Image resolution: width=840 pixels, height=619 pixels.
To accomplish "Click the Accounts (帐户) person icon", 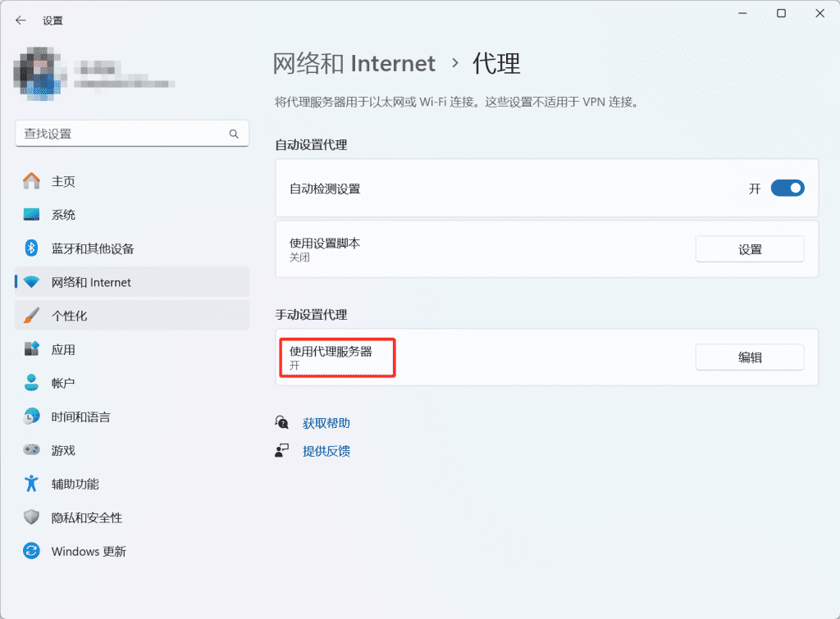I will click(x=31, y=383).
